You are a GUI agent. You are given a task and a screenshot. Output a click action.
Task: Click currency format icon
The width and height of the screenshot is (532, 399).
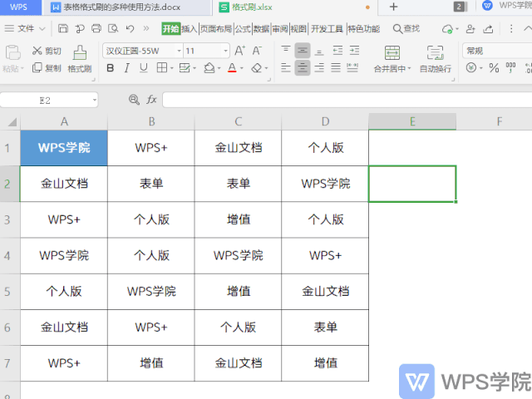coord(471,68)
